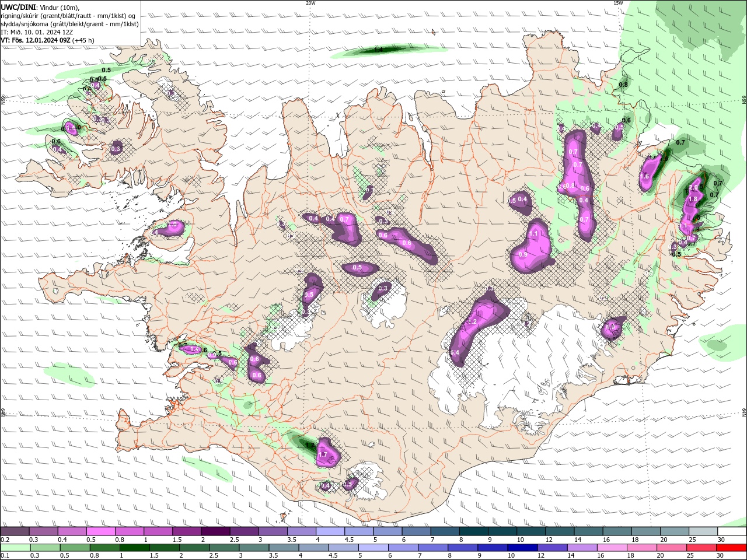
Task: Click the '20W' longitude label
Action: click(310, 3)
